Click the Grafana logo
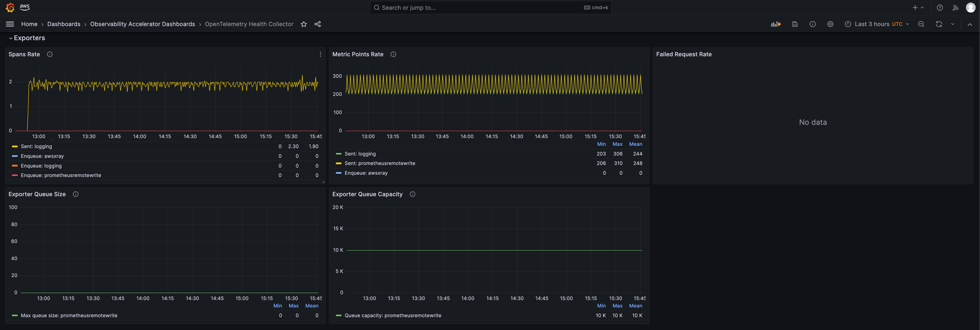980x330 pixels. pyautogui.click(x=10, y=8)
